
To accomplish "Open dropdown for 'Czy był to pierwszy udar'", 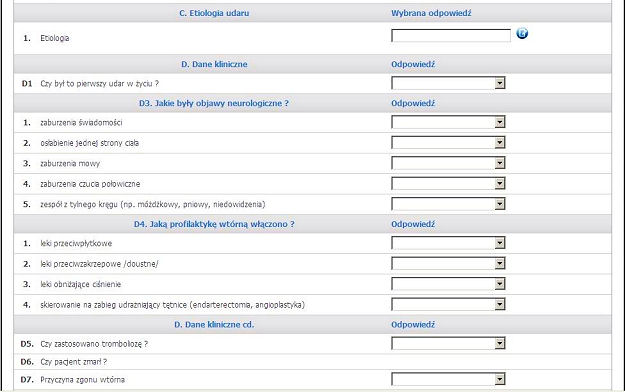I will click(448, 83).
